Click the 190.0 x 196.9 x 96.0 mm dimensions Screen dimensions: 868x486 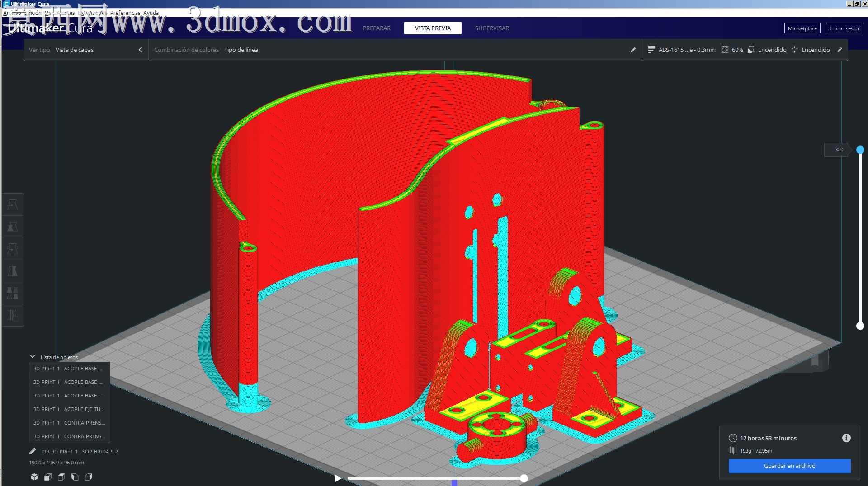click(x=57, y=463)
